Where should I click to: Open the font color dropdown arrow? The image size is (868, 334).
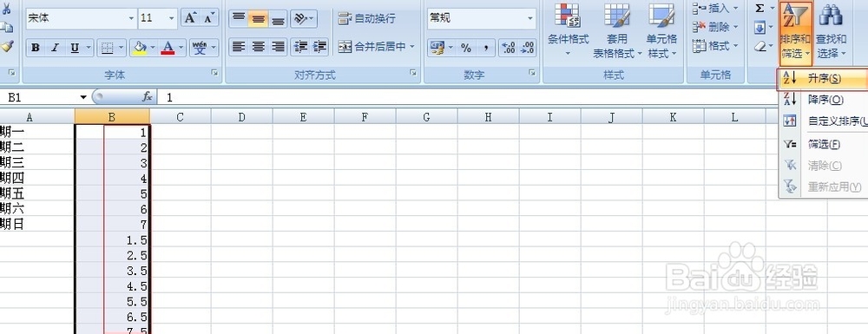pyautogui.click(x=182, y=48)
